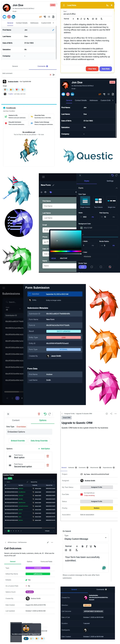Click the trash icon beside Second best option
The height and width of the screenshot is (644, 120).
pyautogui.click(x=48, y=465)
